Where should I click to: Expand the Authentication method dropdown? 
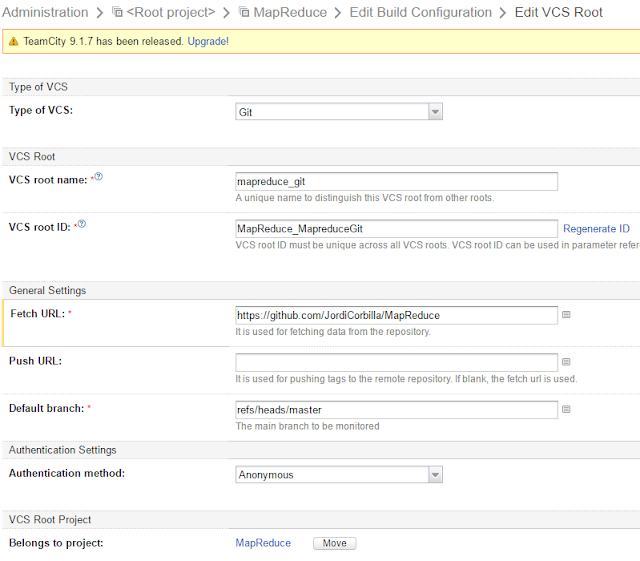(x=339, y=474)
